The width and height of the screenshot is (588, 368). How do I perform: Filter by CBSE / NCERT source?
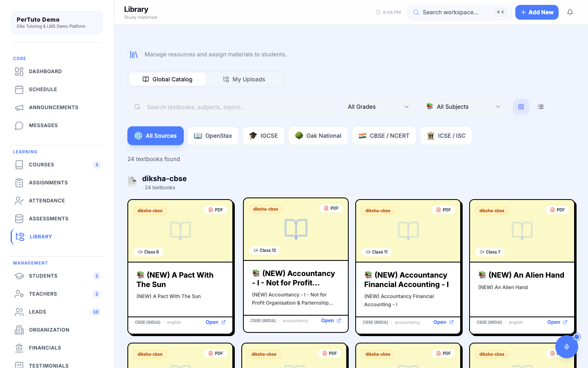coord(384,136)
